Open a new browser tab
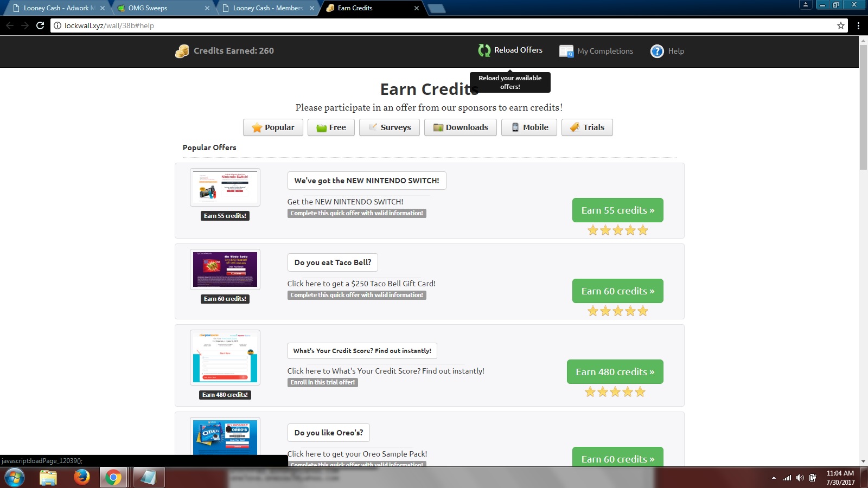 click(437, 8)
